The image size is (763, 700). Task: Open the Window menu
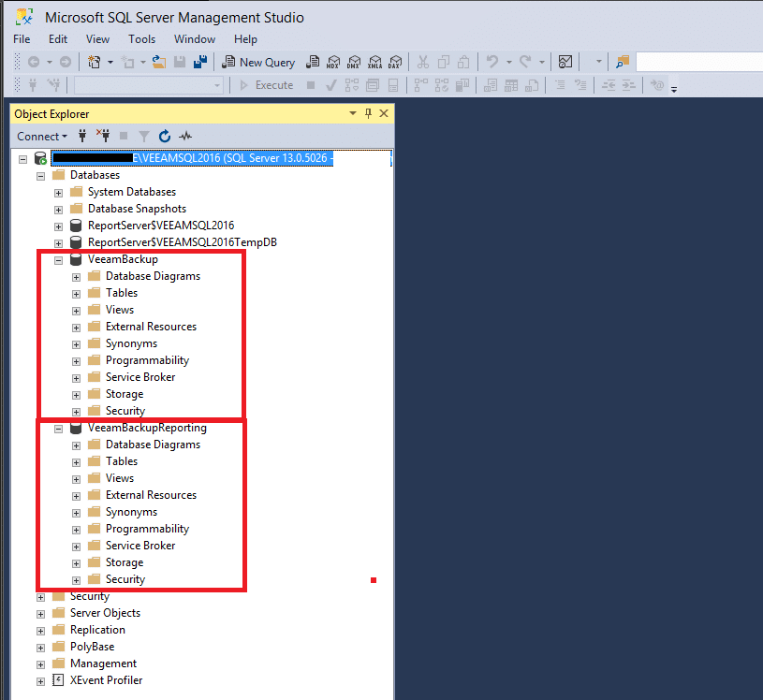pos(195,39)
